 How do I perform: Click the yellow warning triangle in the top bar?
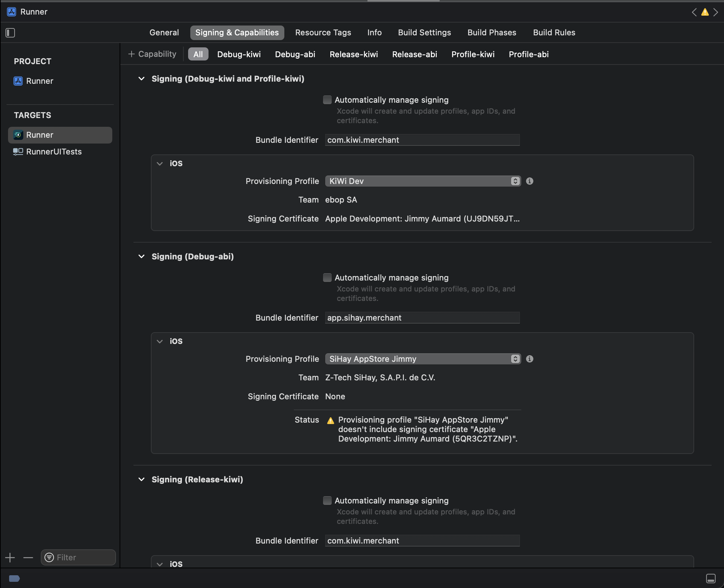[705, 12]
